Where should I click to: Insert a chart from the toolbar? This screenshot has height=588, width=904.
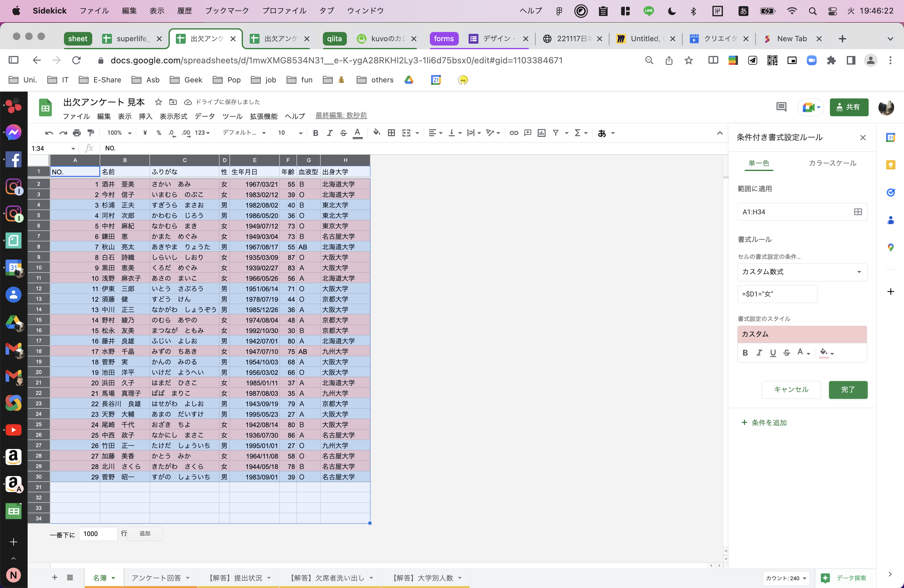pyautogui.click(x=541, y=133)
